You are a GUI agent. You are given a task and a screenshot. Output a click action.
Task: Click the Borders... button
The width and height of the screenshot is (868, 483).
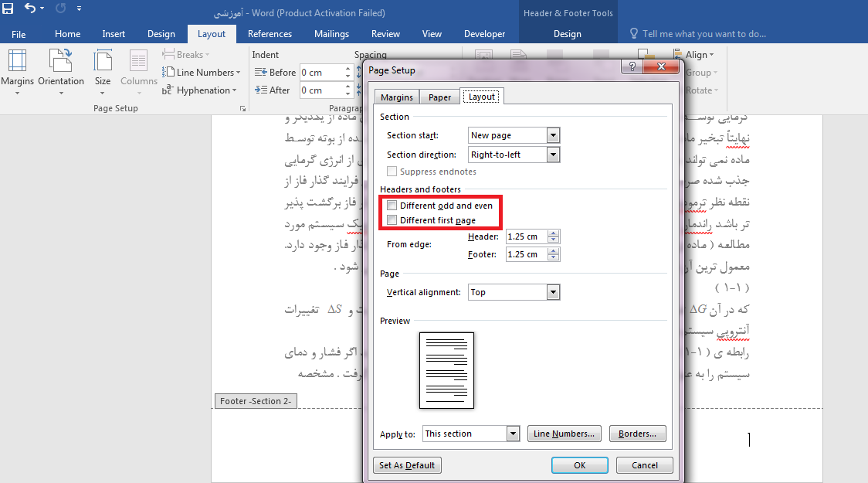coord(637,434)
